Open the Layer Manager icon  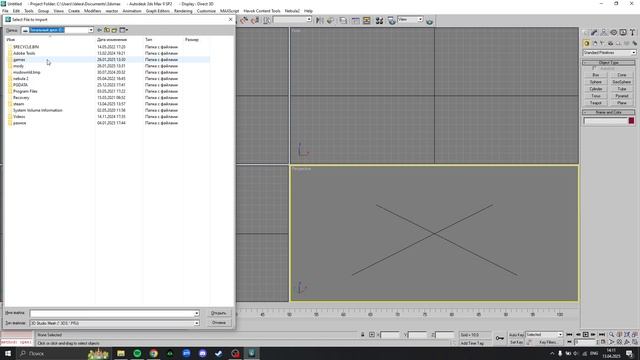click(x=343, y=20)
